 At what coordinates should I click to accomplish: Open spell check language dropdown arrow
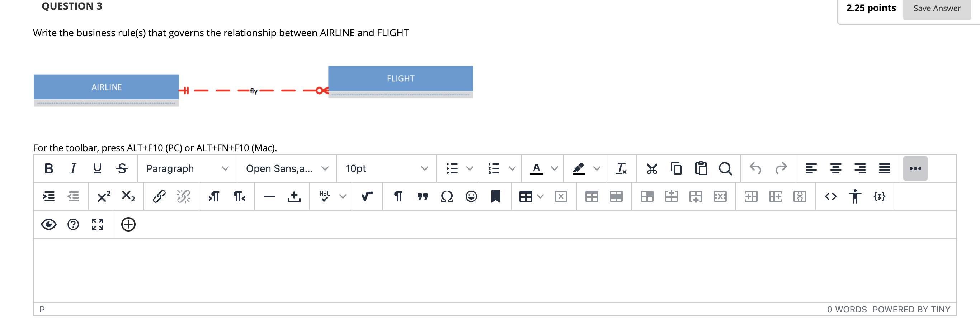point(343,196)
